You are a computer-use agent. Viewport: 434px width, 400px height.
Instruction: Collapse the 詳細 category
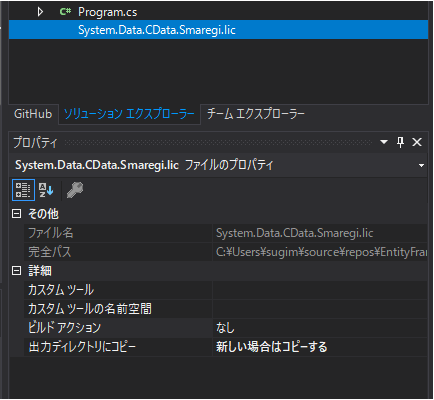point(16,270)
